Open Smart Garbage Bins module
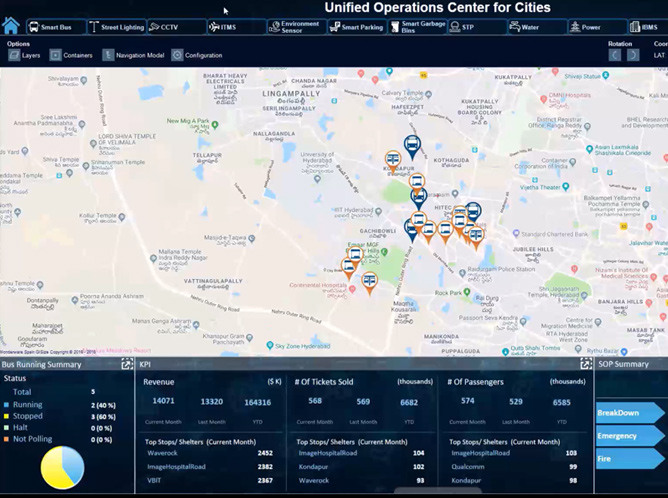 pyautogui.click(x=418, y=27)
